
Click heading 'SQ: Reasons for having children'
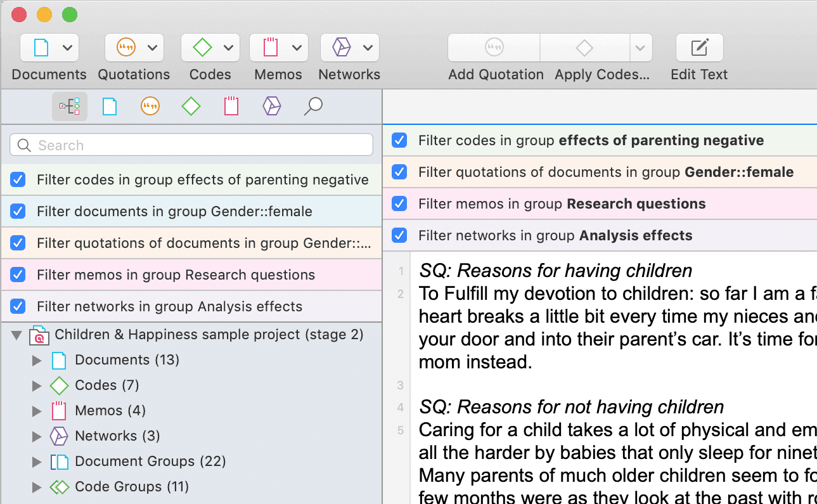pos(556,271)
